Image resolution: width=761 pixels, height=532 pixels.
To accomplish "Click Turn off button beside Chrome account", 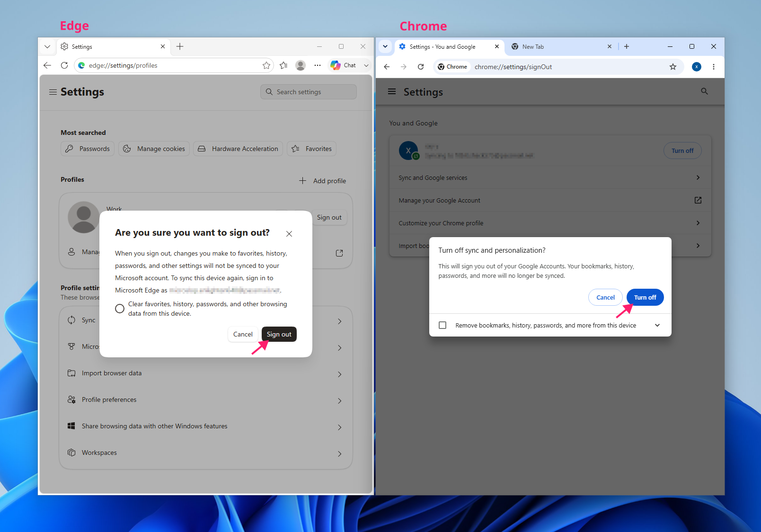I will pos(682,151).
